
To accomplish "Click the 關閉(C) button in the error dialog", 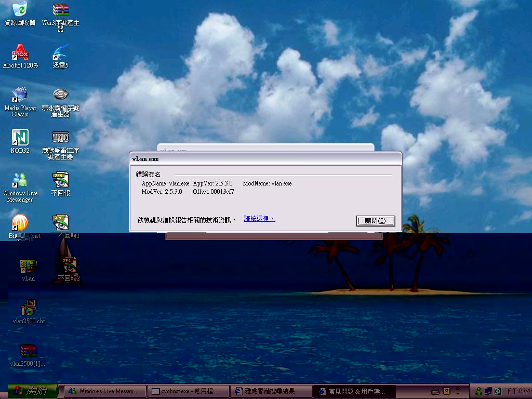I will 375,221.
